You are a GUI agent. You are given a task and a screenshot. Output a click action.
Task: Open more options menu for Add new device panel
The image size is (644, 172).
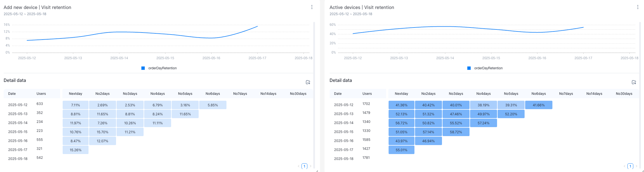(312, 7)
